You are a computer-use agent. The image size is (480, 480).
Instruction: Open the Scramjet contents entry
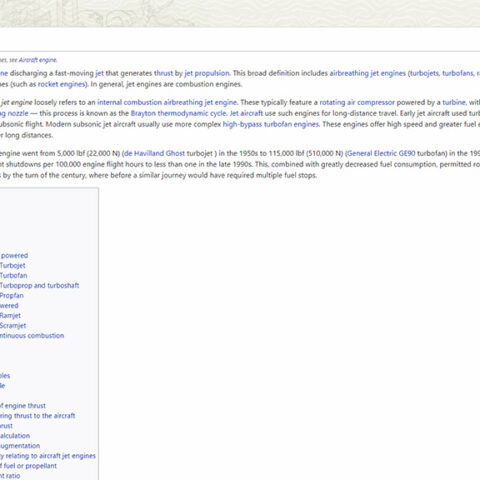tap(13, 326)
